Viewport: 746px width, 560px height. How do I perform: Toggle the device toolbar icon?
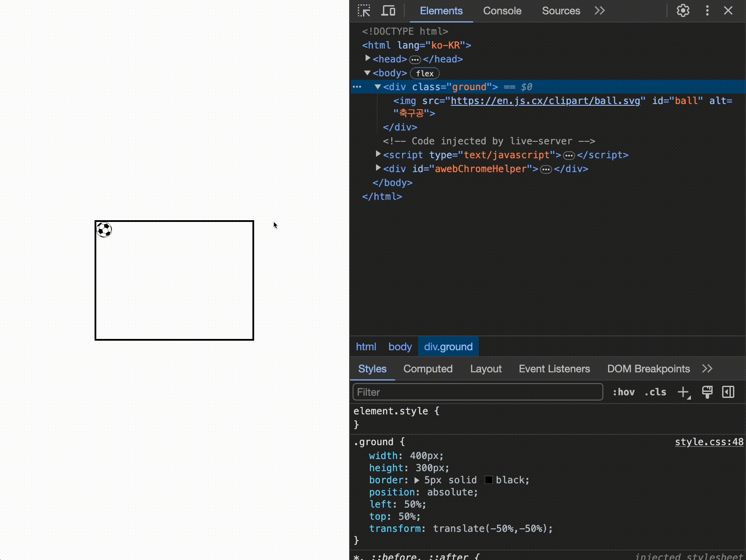tap(388, 11)
